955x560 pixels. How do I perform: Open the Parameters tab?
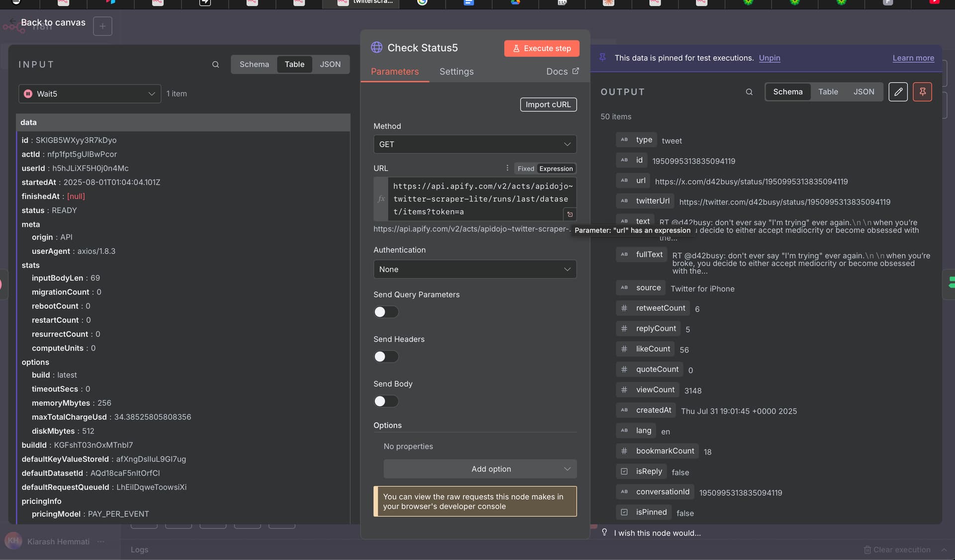[x=395, y=72]
